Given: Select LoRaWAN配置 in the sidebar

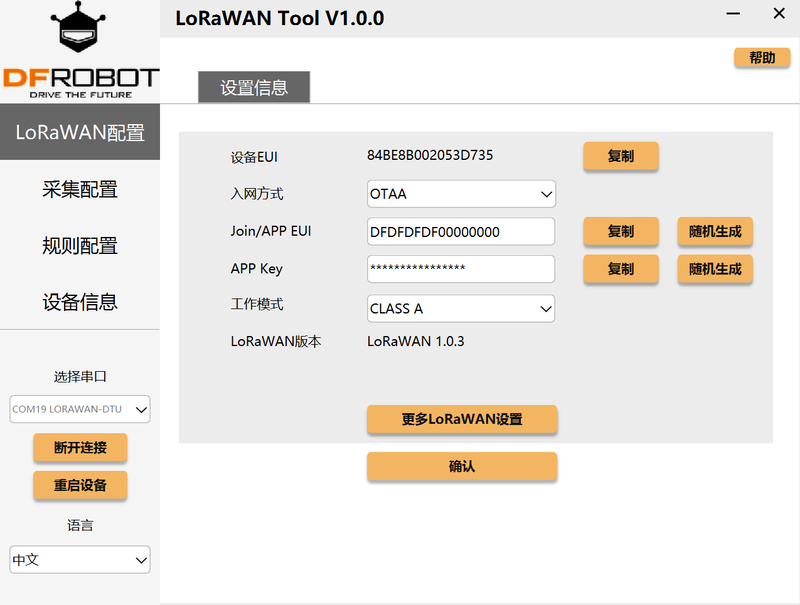Looking at the screenshot, I should (x=80, y=133).
